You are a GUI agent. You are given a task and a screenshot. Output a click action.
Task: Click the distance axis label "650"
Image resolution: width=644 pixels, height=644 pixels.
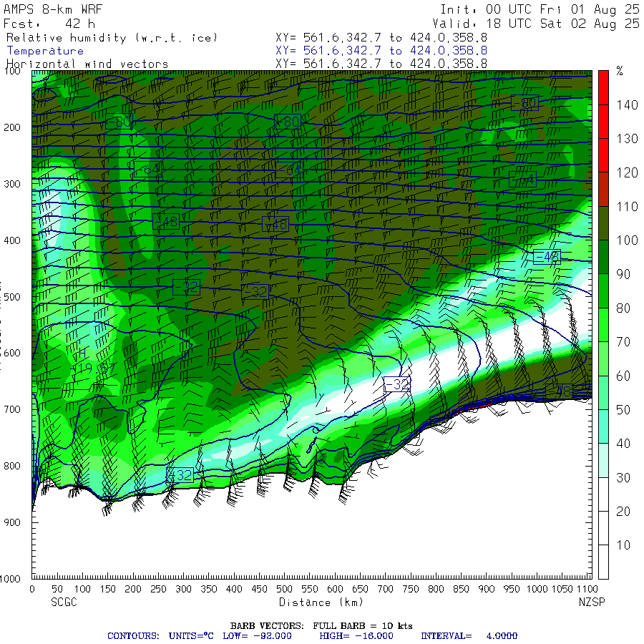tap(360, 590)
